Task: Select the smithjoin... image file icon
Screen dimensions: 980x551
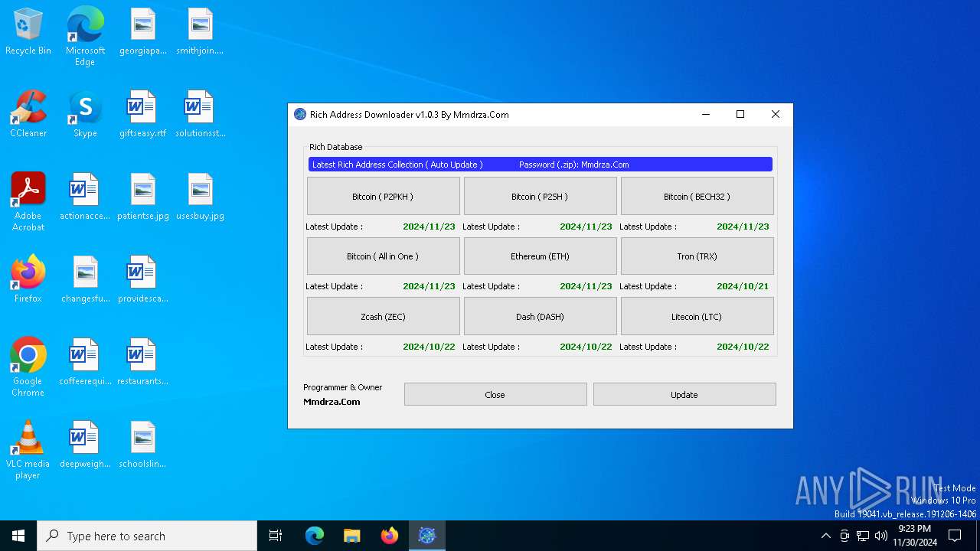Action: (200, 32)
